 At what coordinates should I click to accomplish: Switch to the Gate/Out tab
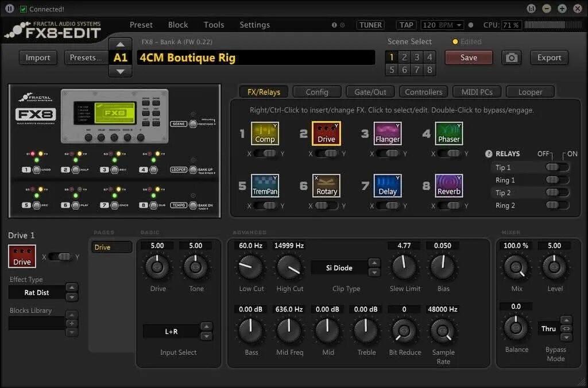(370, 92)
